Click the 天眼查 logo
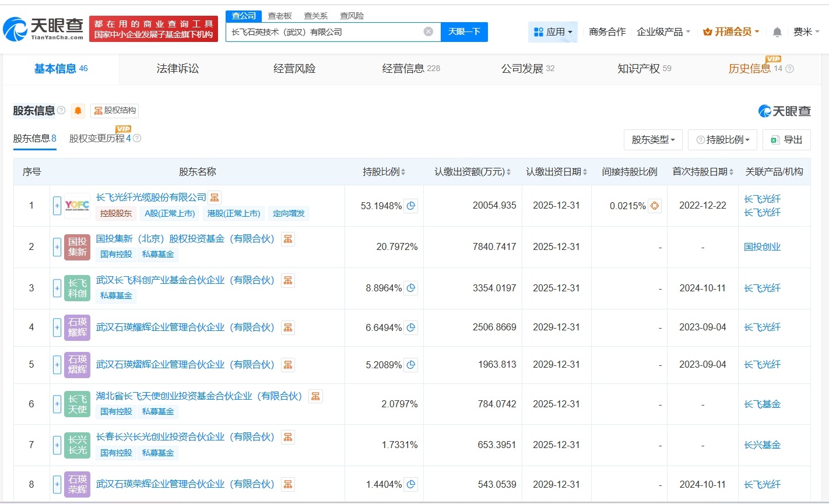This screenshot has height=504, width=829. [x=41, y=27]
